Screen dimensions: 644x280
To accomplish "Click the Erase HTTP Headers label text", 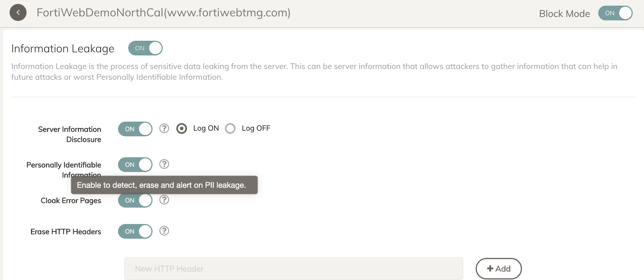I will point(66,232).
